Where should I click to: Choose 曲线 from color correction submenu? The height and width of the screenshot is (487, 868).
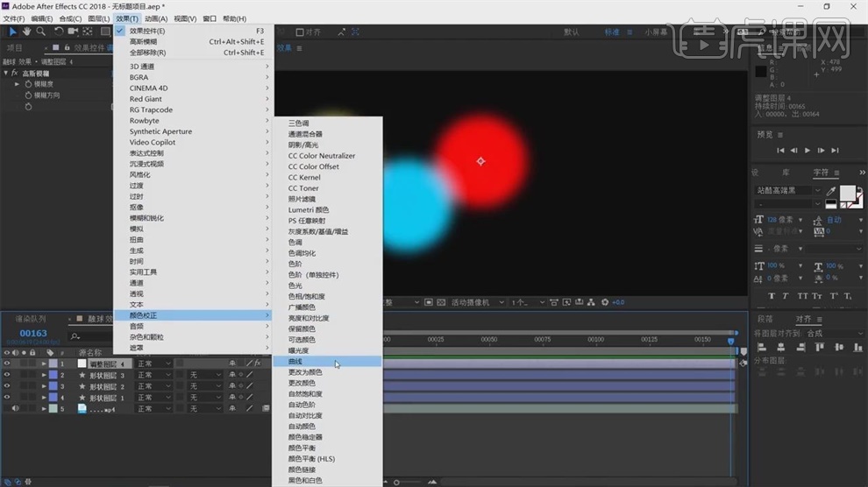coord(294,361)
